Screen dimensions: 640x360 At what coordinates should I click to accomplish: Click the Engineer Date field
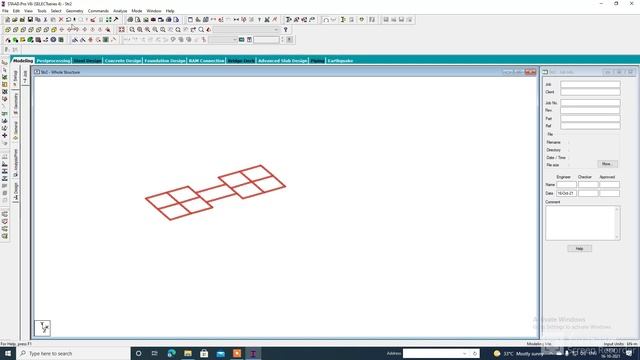567,193
